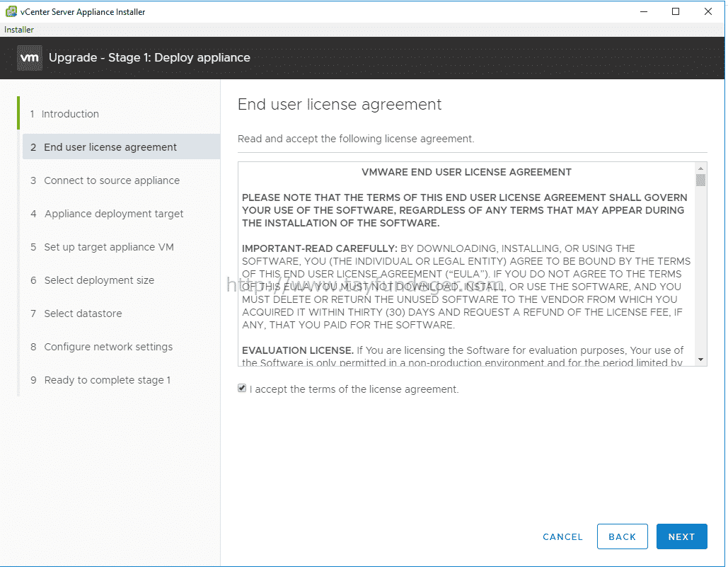Select step 6 Select deployment size
The height and width of the screenshot is (569, 728).
93,280
